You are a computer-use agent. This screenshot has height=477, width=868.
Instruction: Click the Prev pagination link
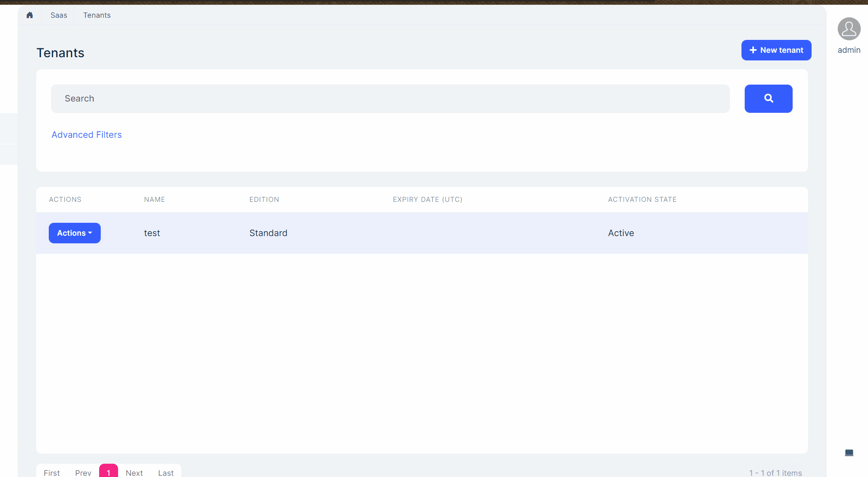83,472
